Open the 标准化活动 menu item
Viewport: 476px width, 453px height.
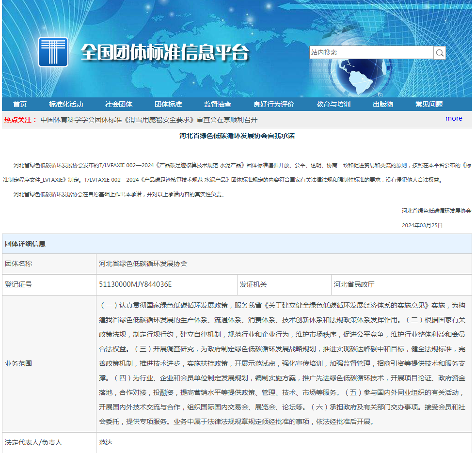(x=66, y=104)
